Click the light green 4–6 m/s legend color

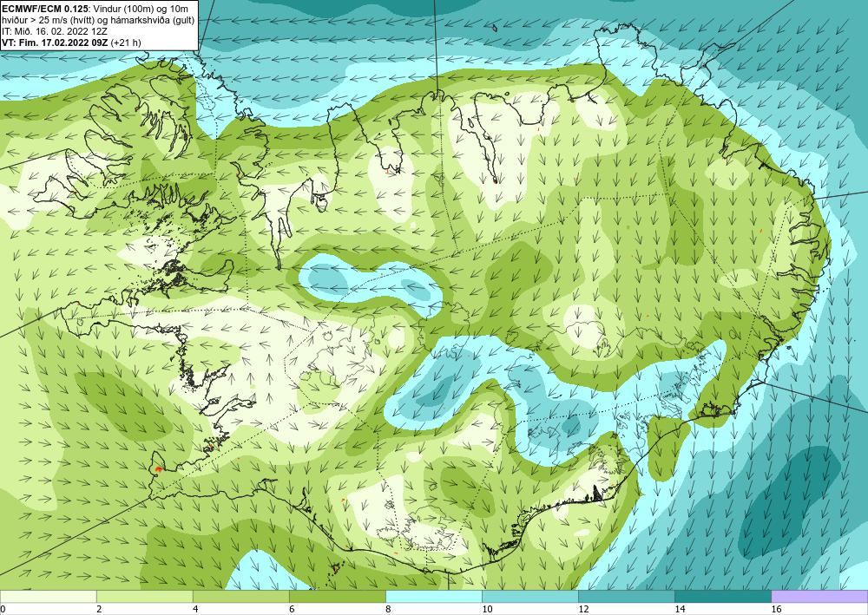pos(240,596)
